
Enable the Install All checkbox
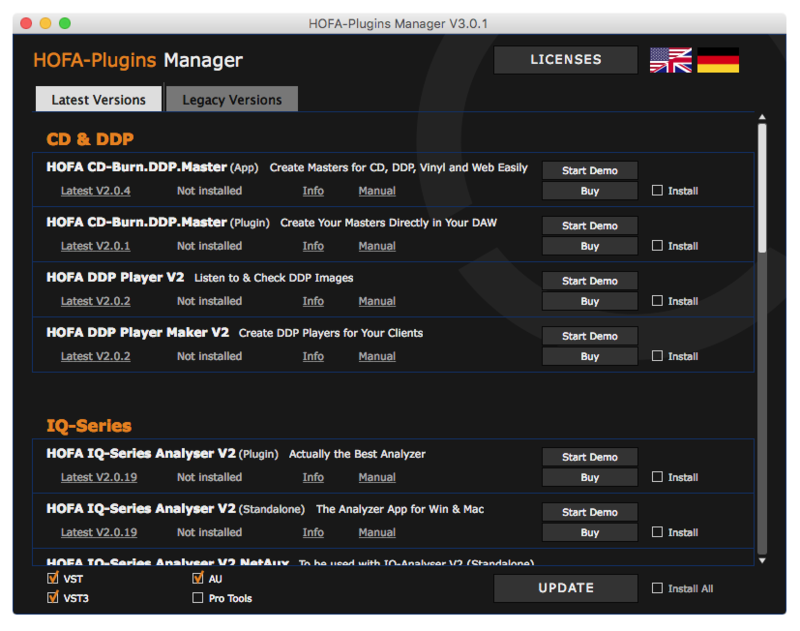point(657,588)
